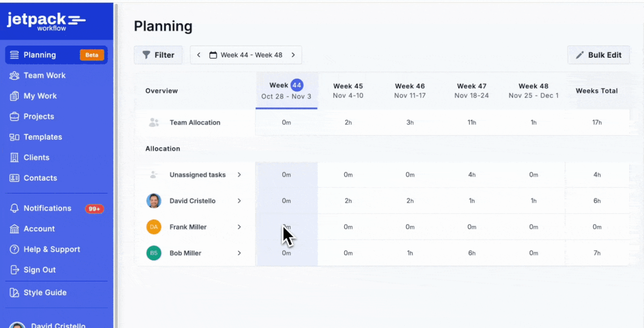Expand the Unassigned tasks row

tap(239, 175)
